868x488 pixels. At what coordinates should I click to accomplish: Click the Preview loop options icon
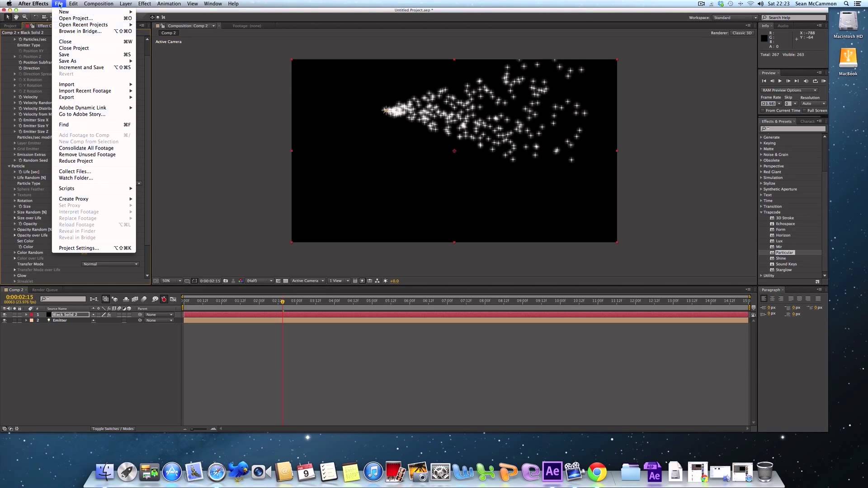point(815,81)
